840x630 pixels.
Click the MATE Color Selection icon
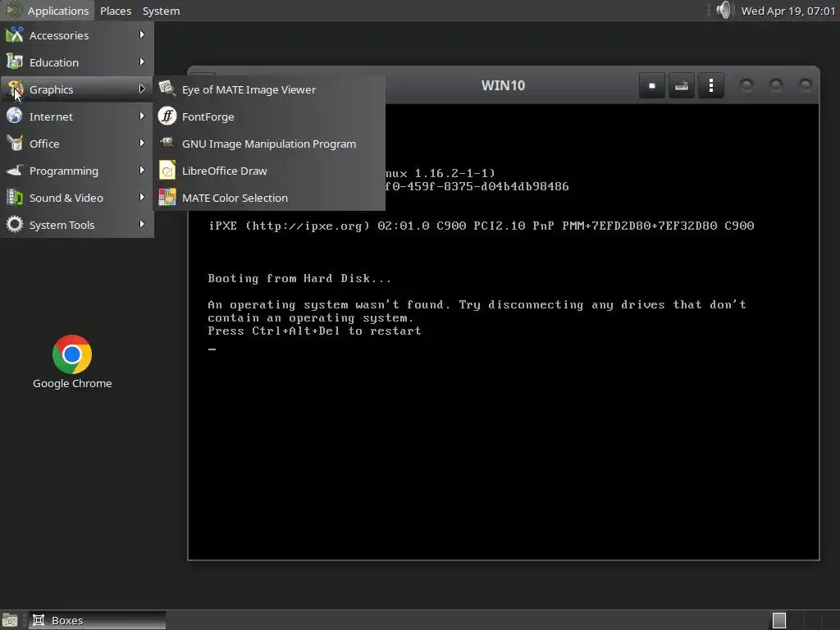167,198
